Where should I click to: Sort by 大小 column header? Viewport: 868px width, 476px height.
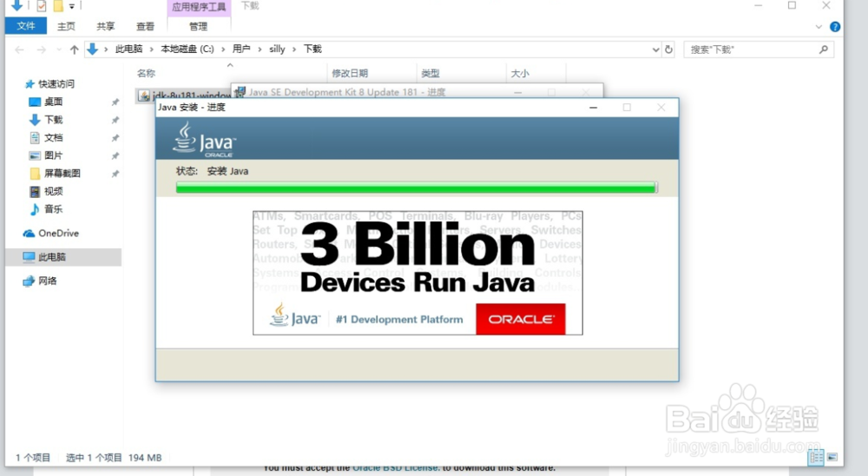point(519,73)
